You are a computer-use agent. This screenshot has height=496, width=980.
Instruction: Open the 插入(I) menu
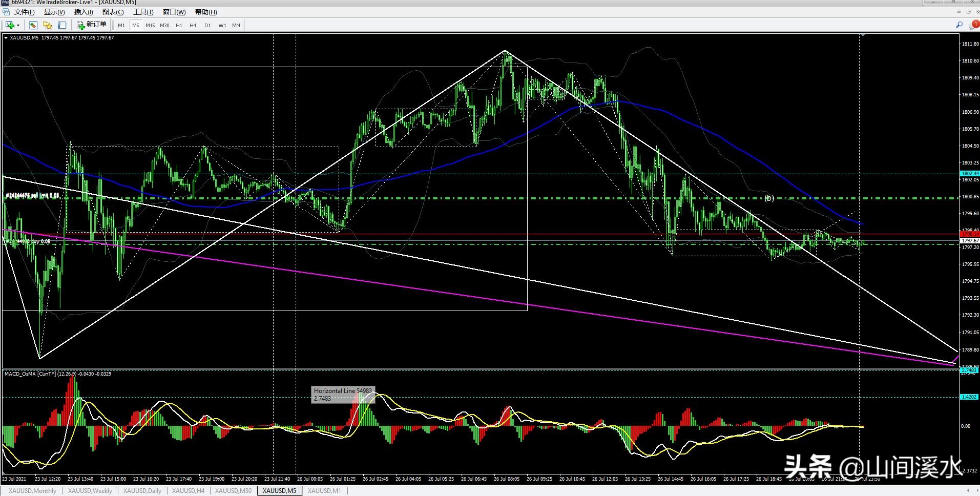pos(84,12)
